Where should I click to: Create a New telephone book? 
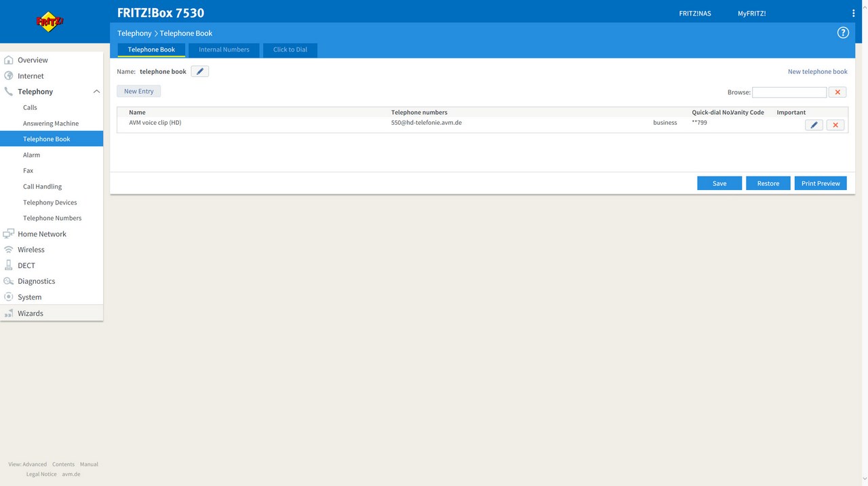[818, 71]
